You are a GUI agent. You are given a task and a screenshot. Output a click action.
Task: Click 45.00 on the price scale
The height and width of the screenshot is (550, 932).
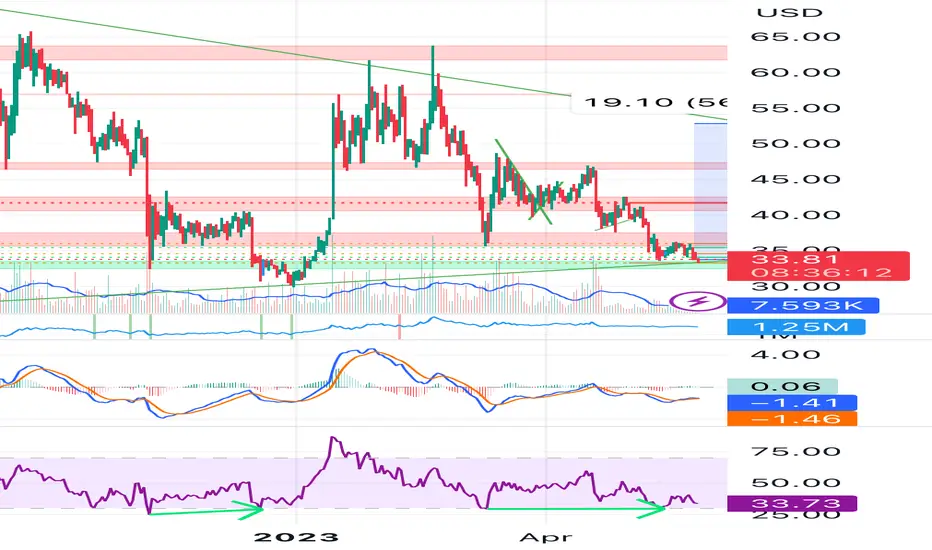pyautogui.click(x=795, y=180)
